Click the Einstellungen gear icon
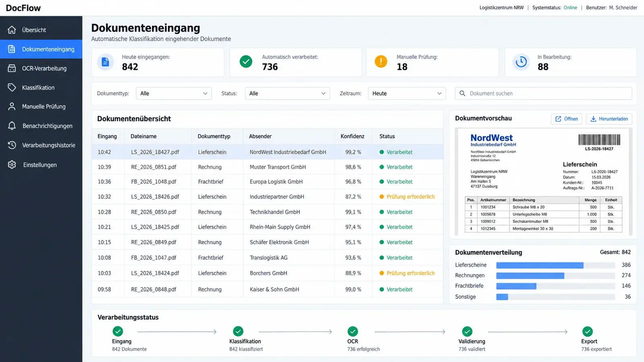 12,165
